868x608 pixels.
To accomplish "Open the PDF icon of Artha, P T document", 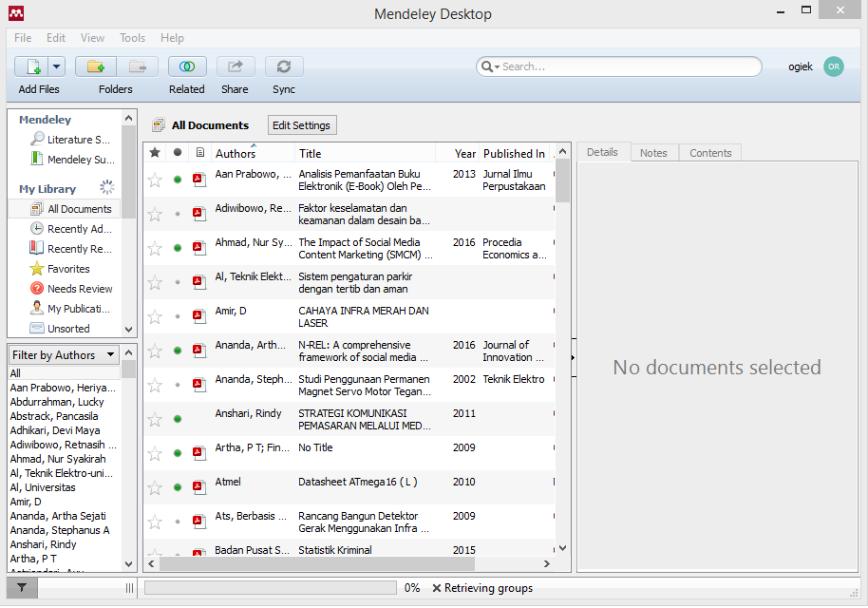I will [x=199, y=453].
